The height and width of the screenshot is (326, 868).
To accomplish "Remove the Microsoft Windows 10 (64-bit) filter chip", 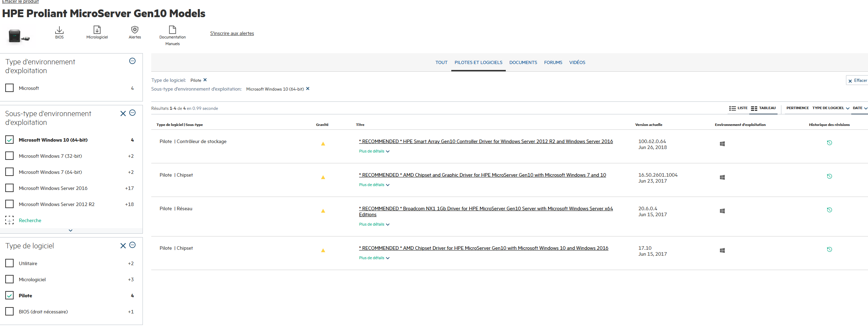I will (308, 88).
